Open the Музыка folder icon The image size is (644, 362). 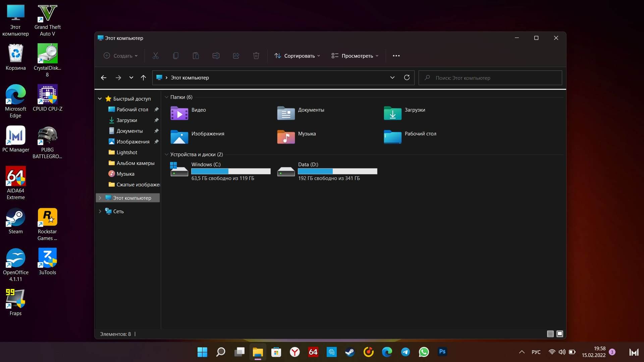(286, 137)
